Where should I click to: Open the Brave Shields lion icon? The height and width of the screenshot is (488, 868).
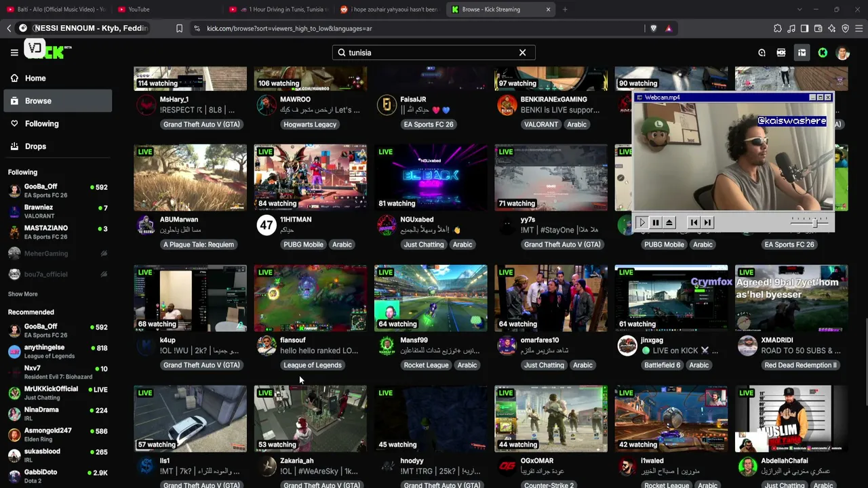tap(654, 28)
